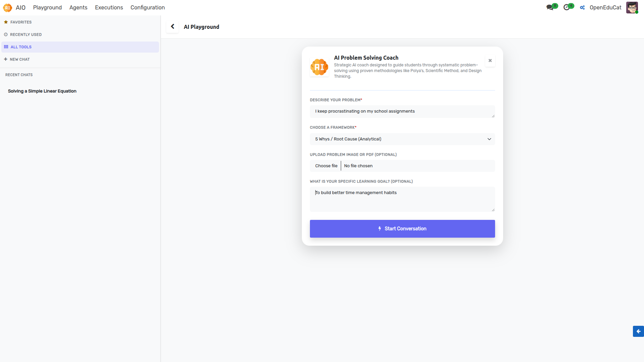644x362 pixels.
Task: Open the user avatar menu
Action: click(632, 7)
